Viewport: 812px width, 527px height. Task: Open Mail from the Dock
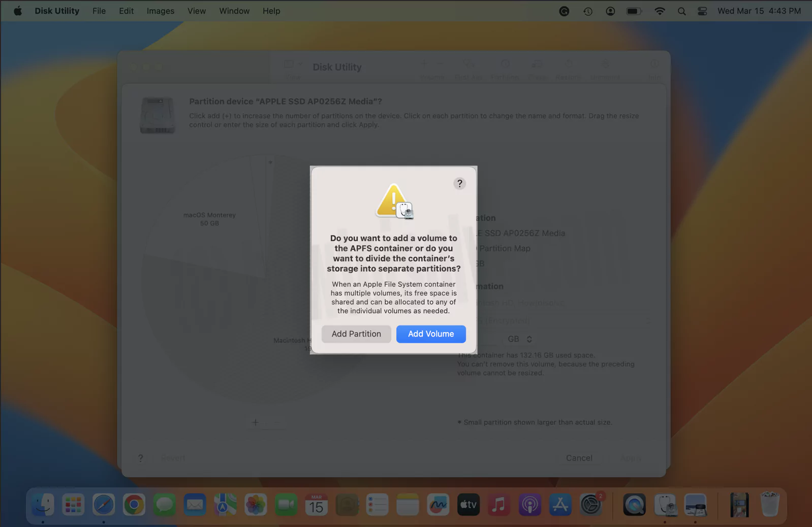tap(195, 505)
